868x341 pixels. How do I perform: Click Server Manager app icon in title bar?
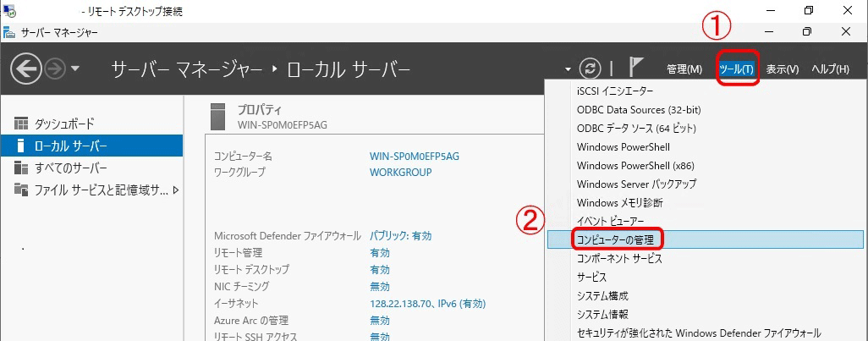9,32
